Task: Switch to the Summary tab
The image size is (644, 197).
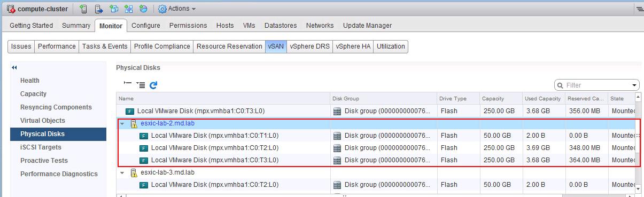Action: coord(76,25)
